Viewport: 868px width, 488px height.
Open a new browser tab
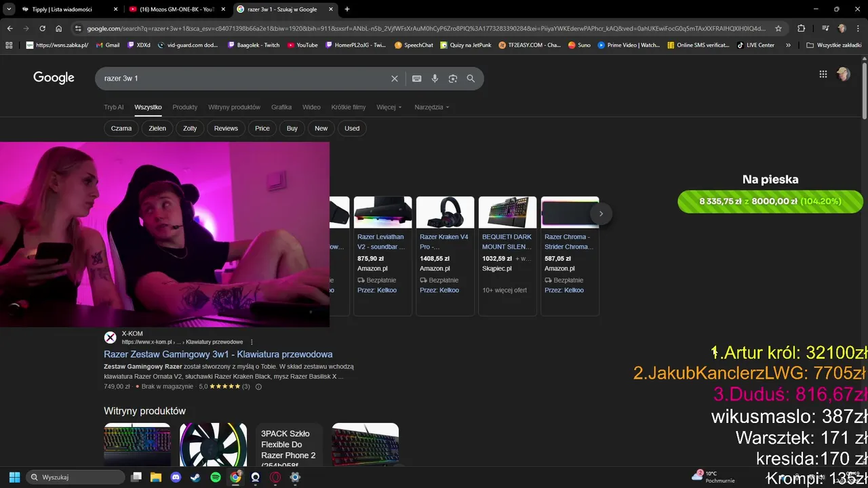pos(347,9)
